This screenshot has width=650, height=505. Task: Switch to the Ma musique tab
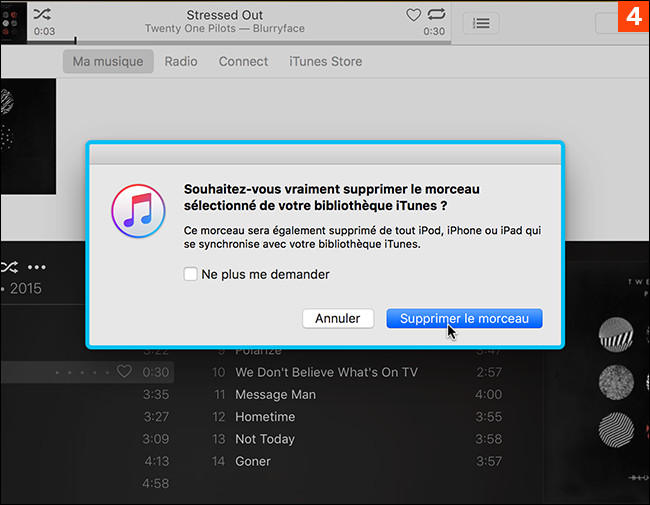click(x=108, y=61)
